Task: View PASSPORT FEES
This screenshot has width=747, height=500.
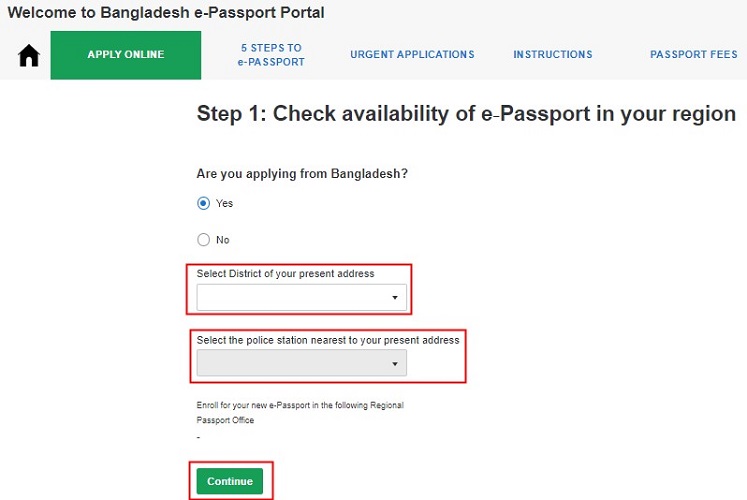Action: click(693, 55)
